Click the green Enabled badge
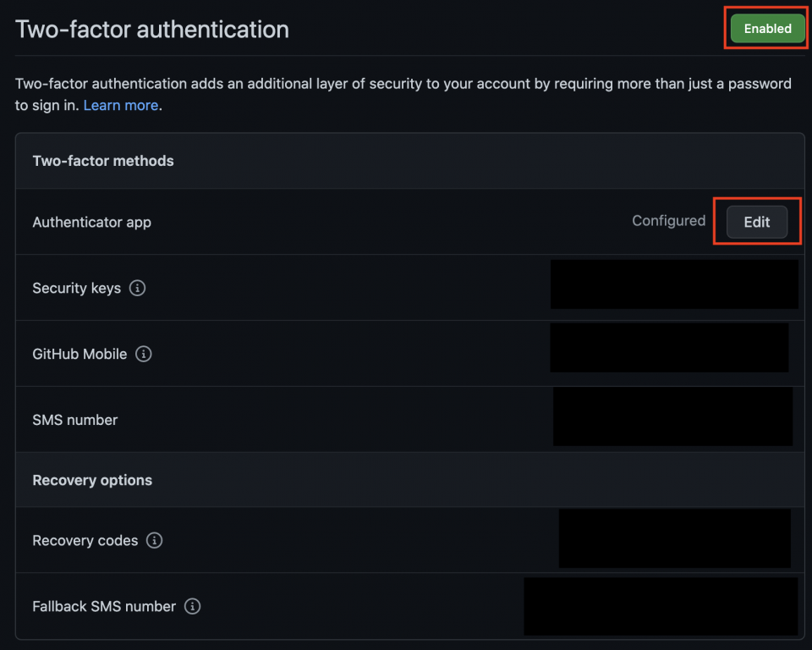 coord(765,28)
